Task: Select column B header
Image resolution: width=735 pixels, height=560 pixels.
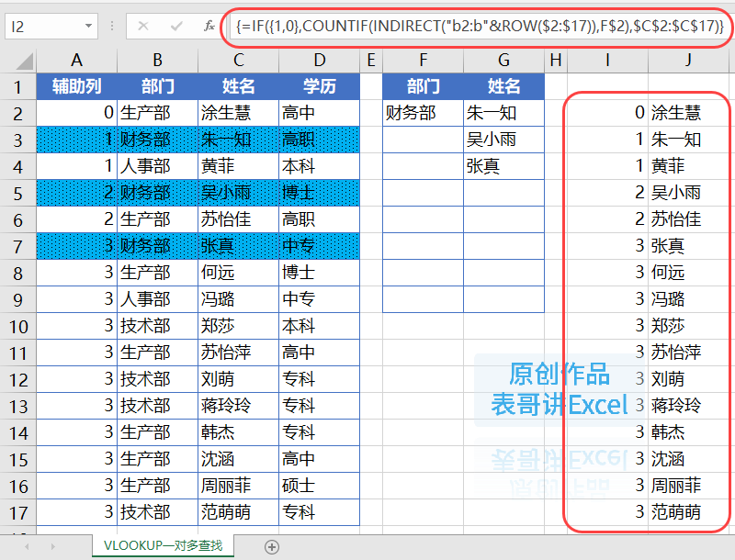Action: 157,61
